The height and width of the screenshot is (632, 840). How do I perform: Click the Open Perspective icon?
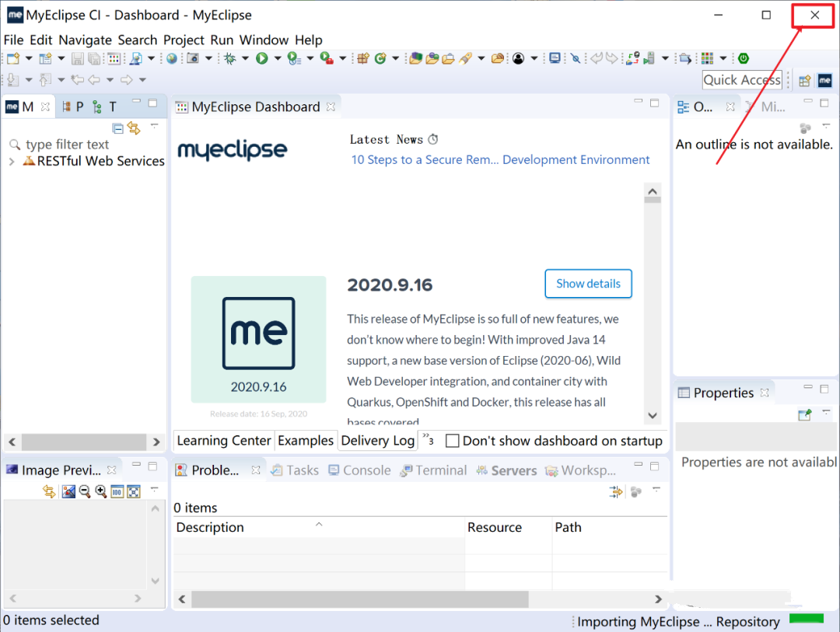pyautogui.click(x=804, y=81)
